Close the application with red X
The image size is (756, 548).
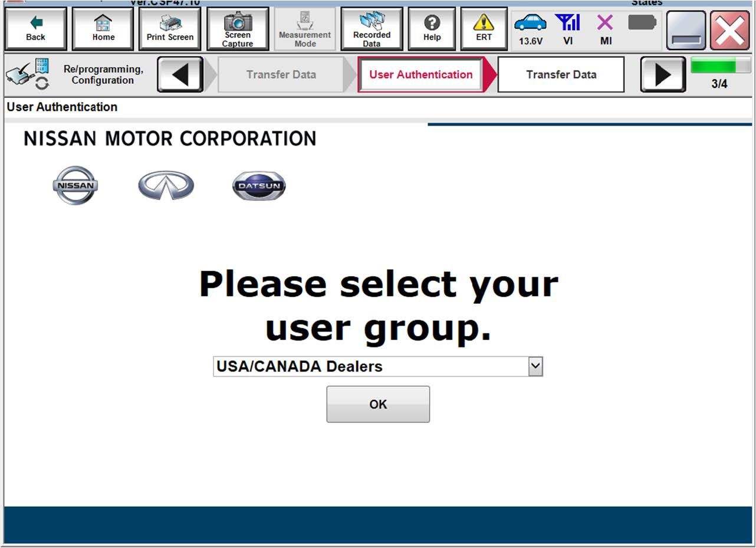(730, 31)
